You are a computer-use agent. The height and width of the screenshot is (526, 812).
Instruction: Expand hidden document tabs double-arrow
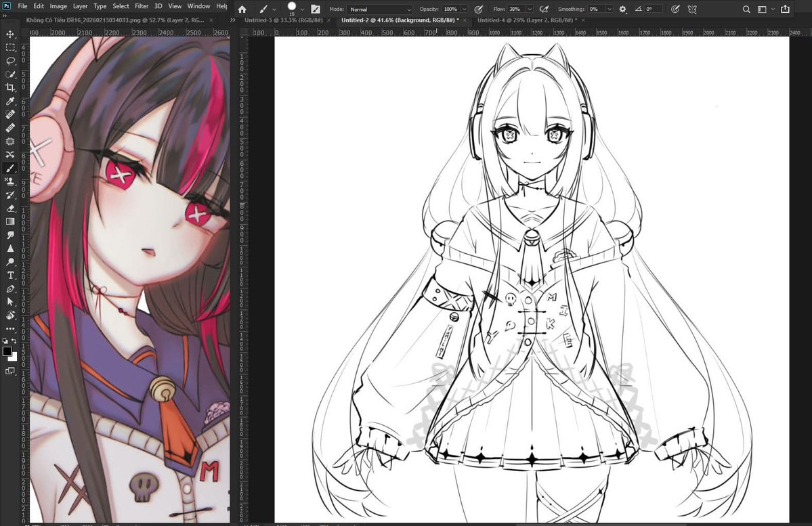click(232, 20)
